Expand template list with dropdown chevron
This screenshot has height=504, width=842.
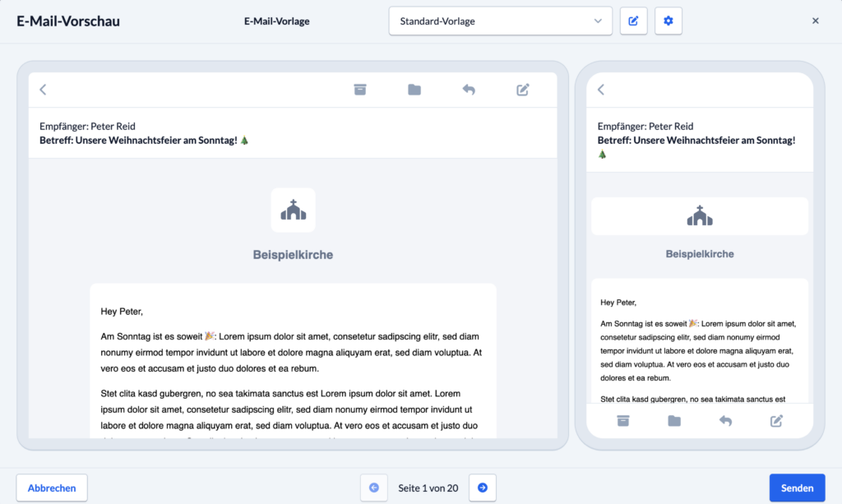[x=598, y=21]
